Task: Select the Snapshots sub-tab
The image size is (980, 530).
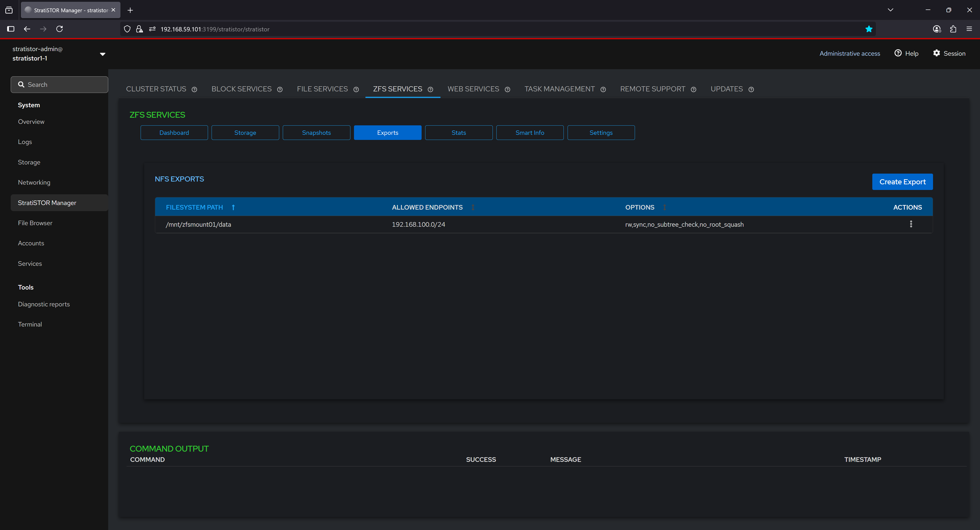Action: pos(316,133)
